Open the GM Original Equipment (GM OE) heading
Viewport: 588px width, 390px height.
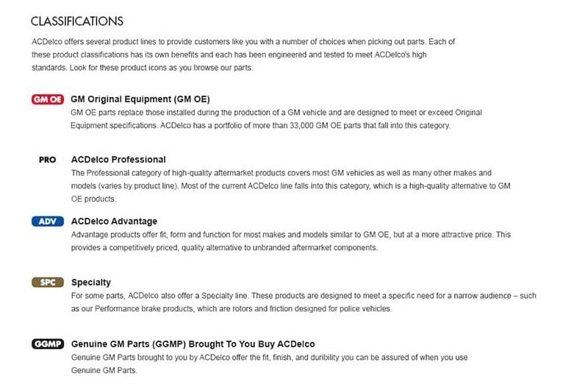tap(140, 99)
